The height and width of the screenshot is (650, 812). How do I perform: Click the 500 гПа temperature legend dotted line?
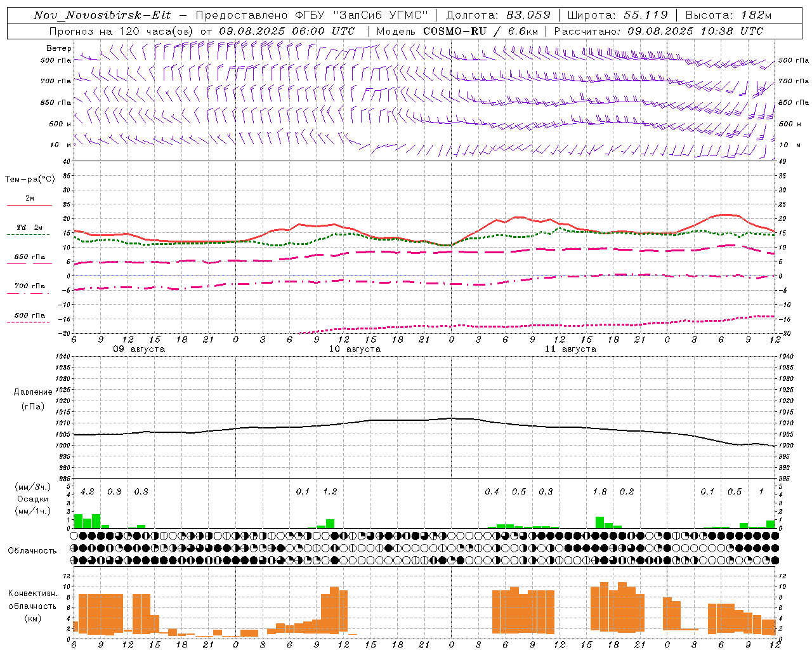[x=28, y=323]
